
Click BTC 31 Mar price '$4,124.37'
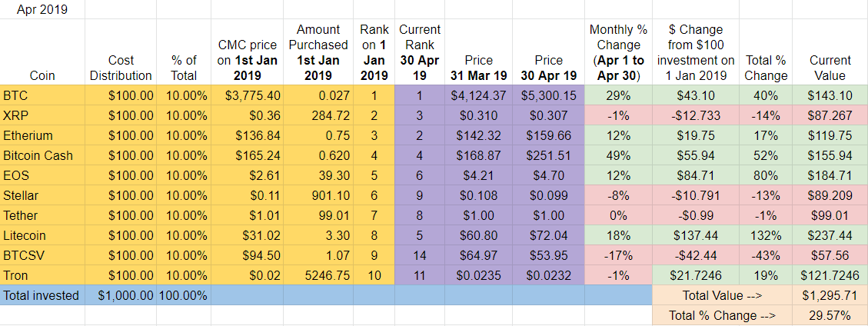click(478, 96)
